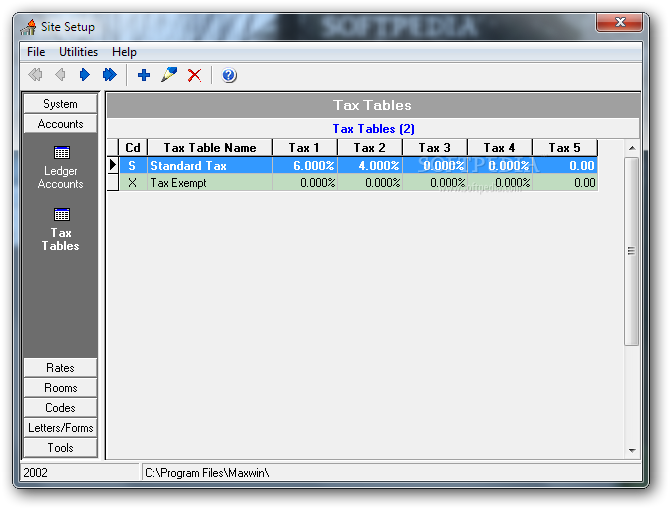Viewport: 670px width, 509px height.
Task: Click Tax Exempt Tax 5 value 0.00
Action: point(564,182)
